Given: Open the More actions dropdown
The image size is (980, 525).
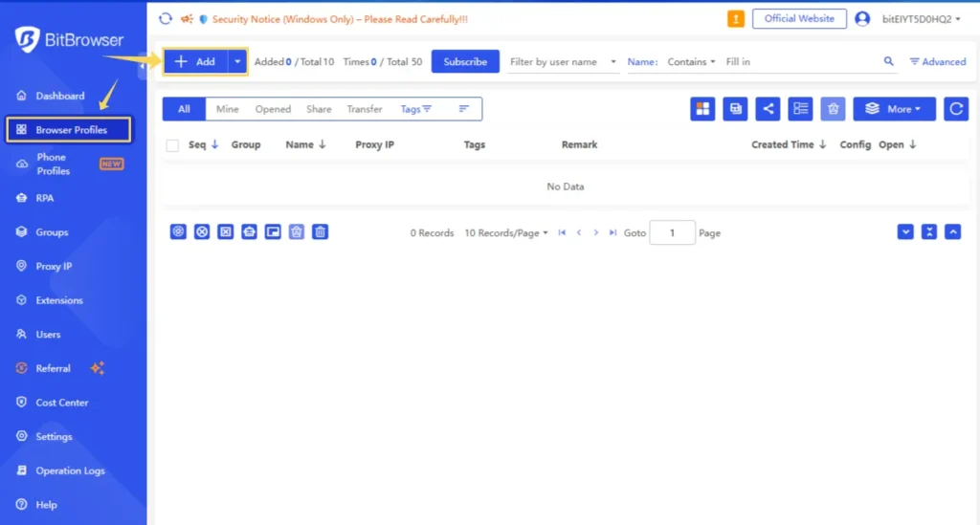Looking at the screenshot, I should (x=894, y=109).
